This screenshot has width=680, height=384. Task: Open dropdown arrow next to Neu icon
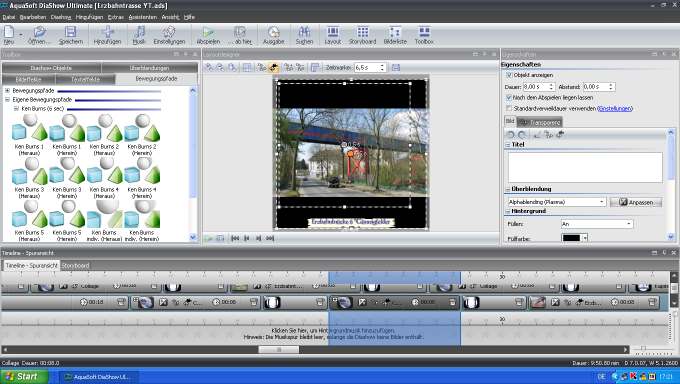pos(21,35)
